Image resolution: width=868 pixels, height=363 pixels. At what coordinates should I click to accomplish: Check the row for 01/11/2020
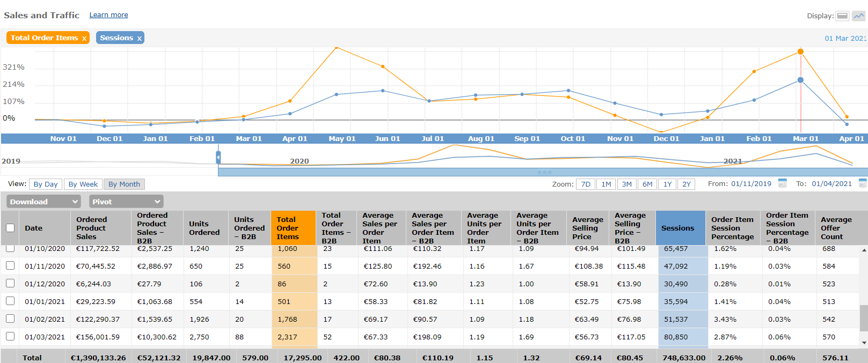click(10, 266)
